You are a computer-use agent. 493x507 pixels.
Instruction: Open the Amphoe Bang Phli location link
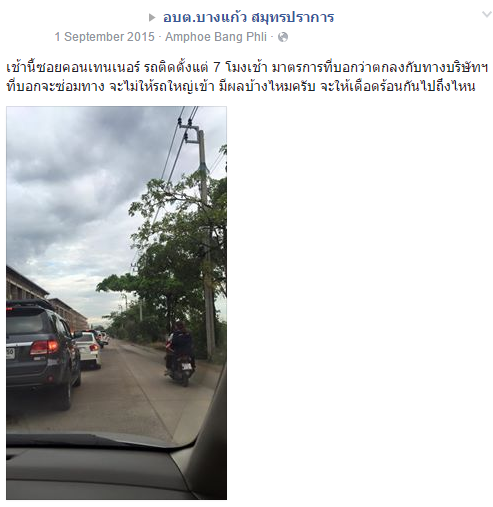pyautogui.click(x=216, y=37)
